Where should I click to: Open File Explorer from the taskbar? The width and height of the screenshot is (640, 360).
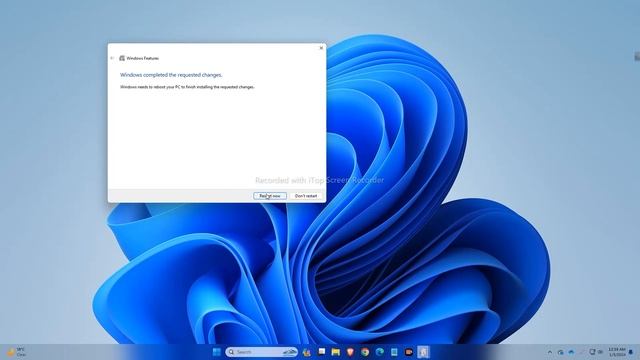click(336, 352)
